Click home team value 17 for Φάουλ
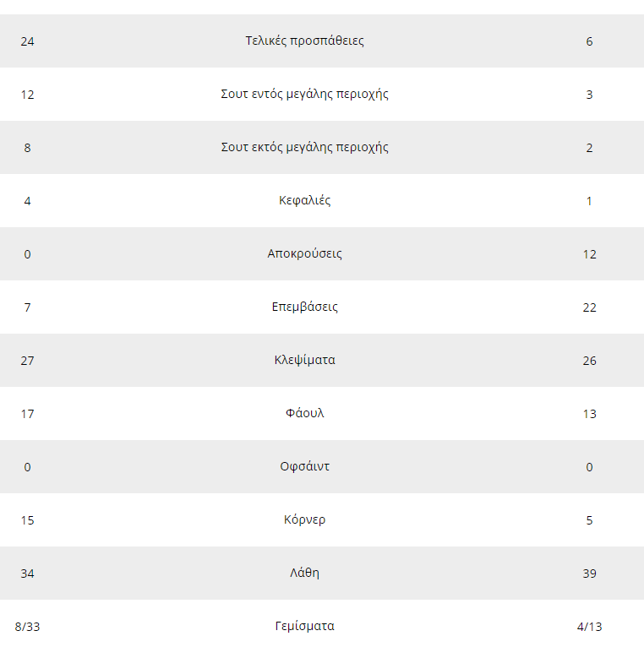 pos(27,414)
